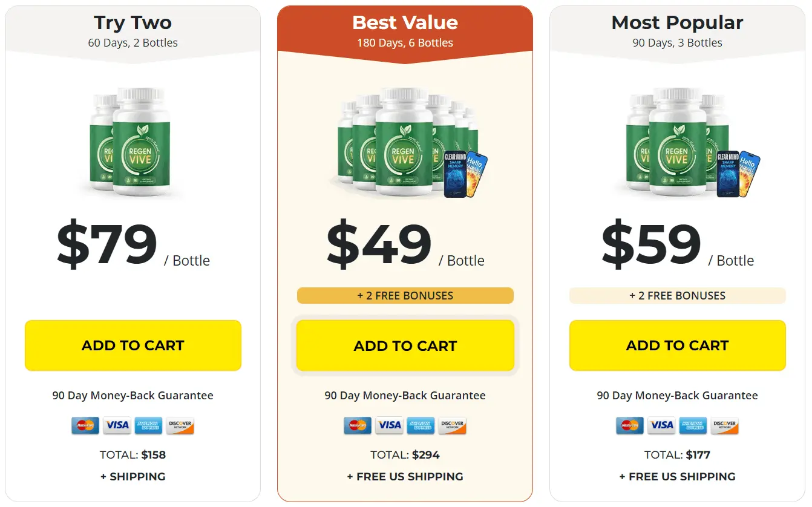Click American Express icon in Best Value card
The height and width of the screenshot is (507, 812).
click(421, 425)
